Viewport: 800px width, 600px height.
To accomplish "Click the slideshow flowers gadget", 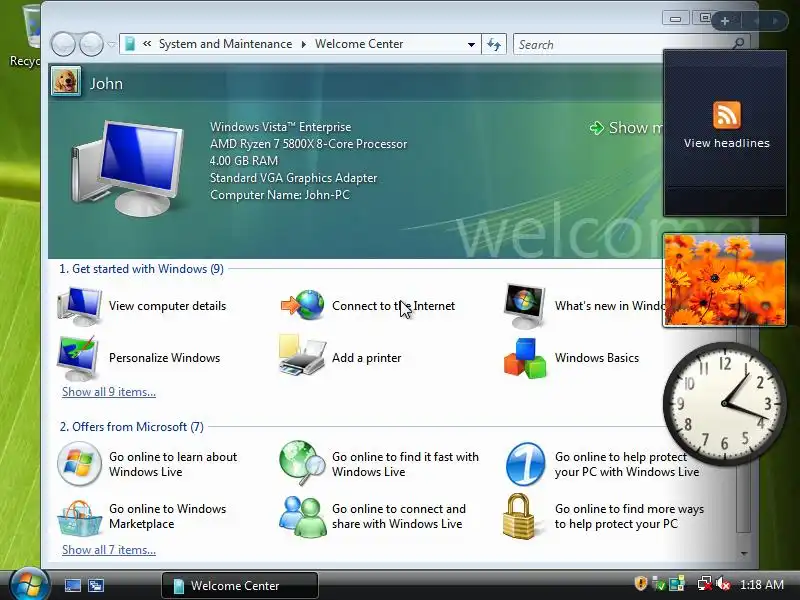I will pyautogui.click(x=724, y=280).
